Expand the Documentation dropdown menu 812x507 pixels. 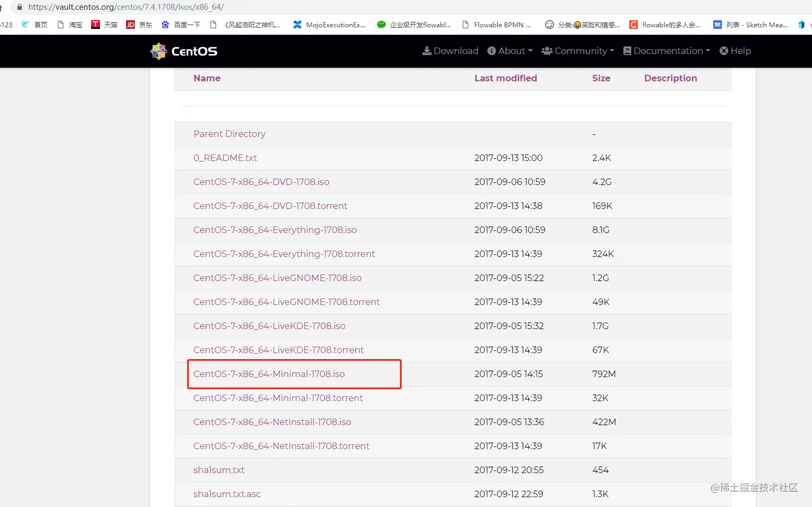pyautogui.click(x=667, y=51)
